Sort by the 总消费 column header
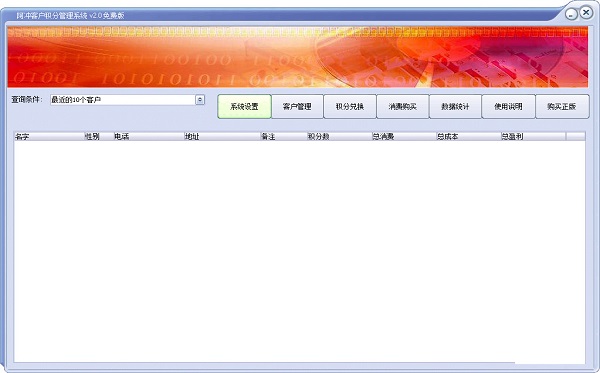This screenshot has height=373, width=600. pos(404,136)
